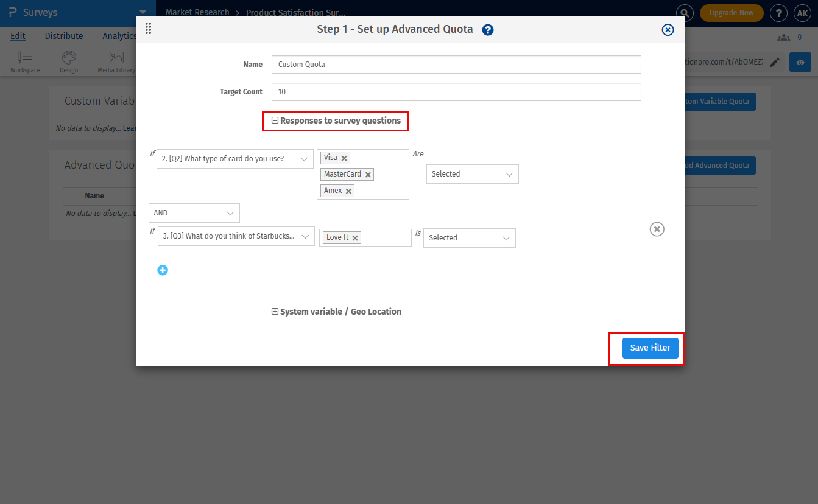Add another condition with the plus icon
Viewport: 818px width, 504px height.
[163, 270]
